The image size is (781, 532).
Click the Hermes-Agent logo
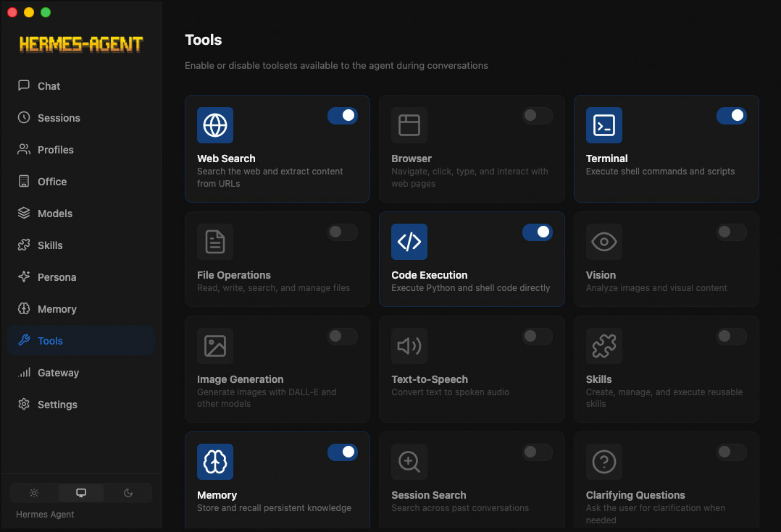point(80,43)
